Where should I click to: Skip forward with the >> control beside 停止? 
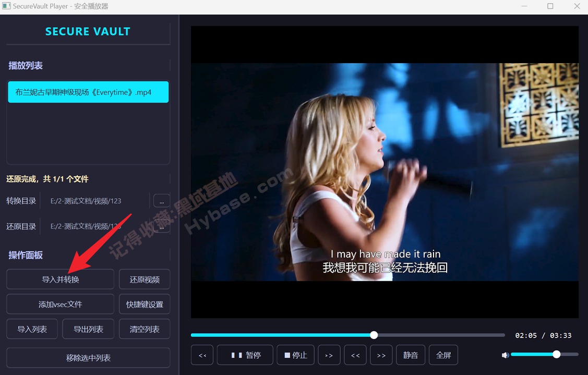pos(329,355)
